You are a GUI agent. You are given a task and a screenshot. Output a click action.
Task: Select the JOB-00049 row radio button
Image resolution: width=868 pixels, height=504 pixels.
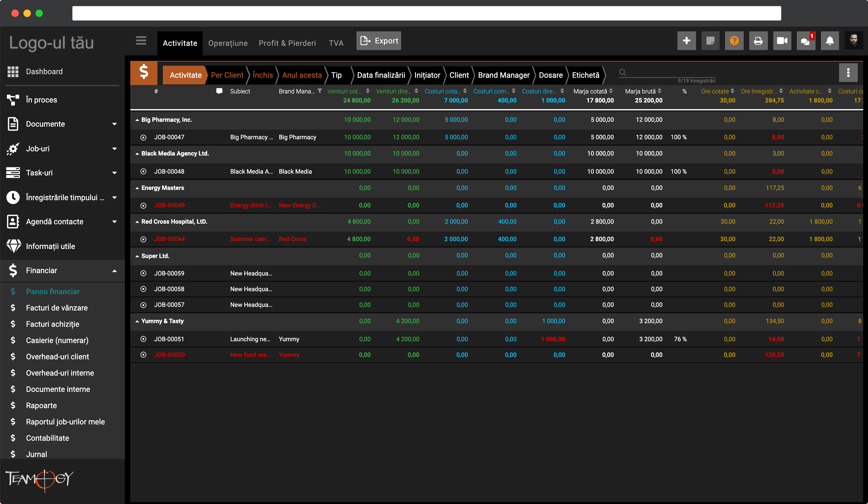pos(143,206)
